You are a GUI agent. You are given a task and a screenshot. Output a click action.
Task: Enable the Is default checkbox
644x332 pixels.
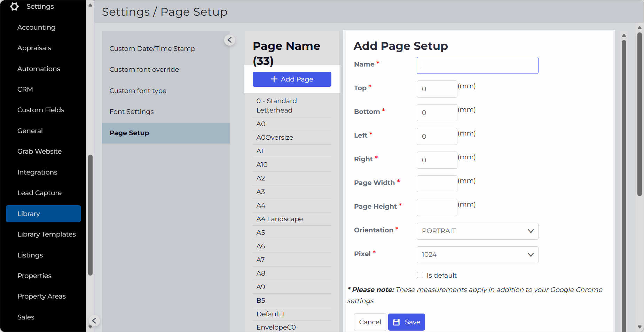tap(420, 275)
